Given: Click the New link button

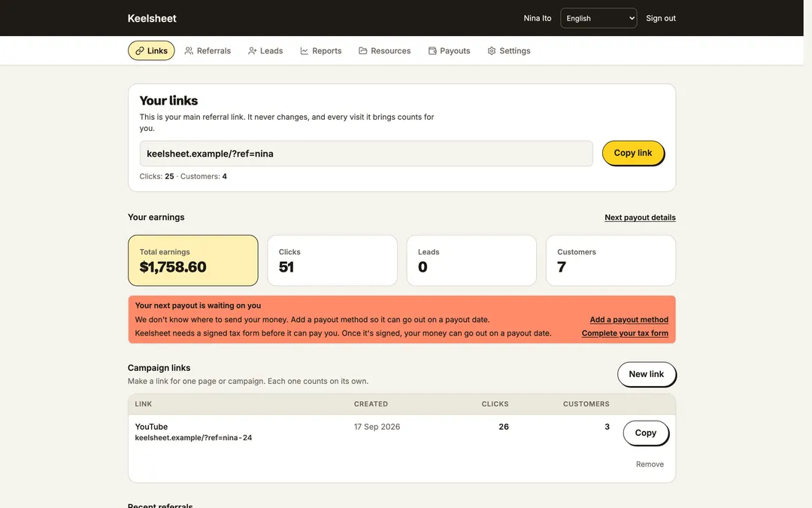Looking at the screenshot, I should (x=647, y=374).
